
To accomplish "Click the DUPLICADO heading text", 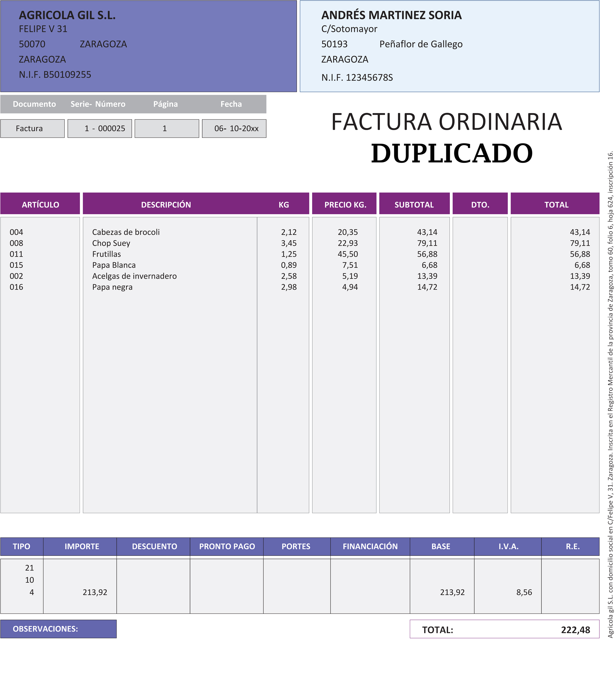I will pos(452,153).
